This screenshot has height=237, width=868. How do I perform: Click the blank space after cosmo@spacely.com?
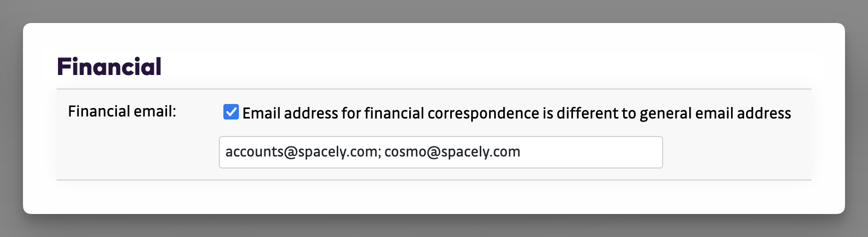[x=590, y=152]
